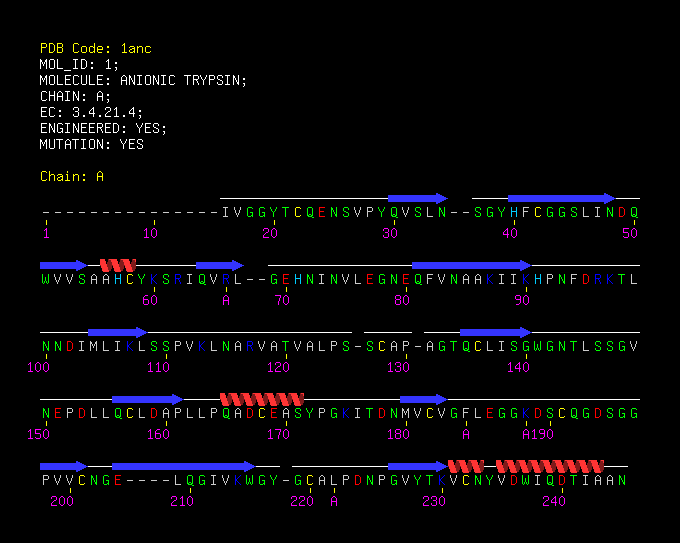
Task: Select the blue strand arrow above HFCGGSLIN
Action: (x=562, y=198)
